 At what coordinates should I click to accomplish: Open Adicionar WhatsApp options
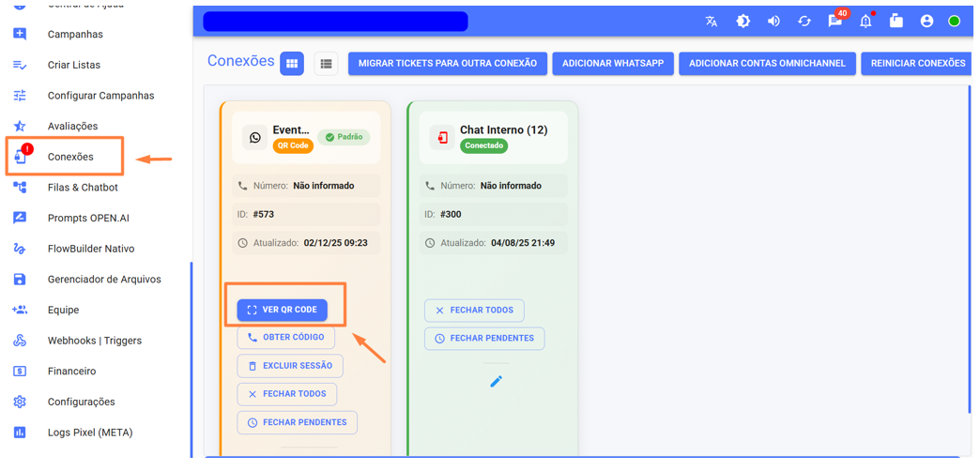(x=612, y=63)
